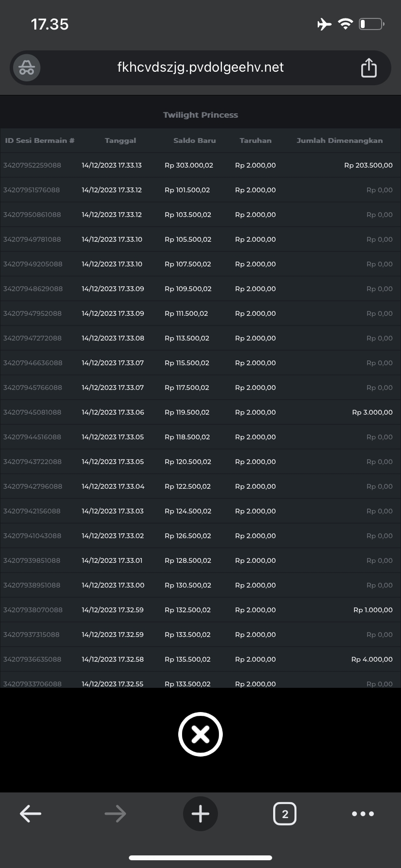Tap the share icon in address bar
Viewport: 401px width, 868px height.
[x=369, y=68]
